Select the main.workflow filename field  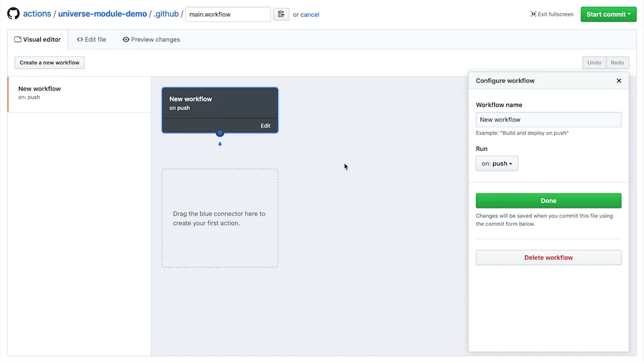(x=228, y=13)
